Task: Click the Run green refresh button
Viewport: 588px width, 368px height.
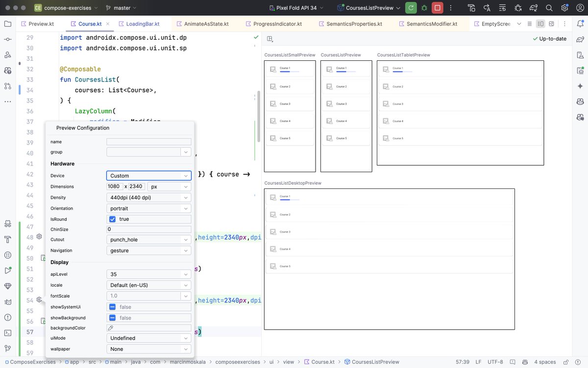Action: pos(411,8)
